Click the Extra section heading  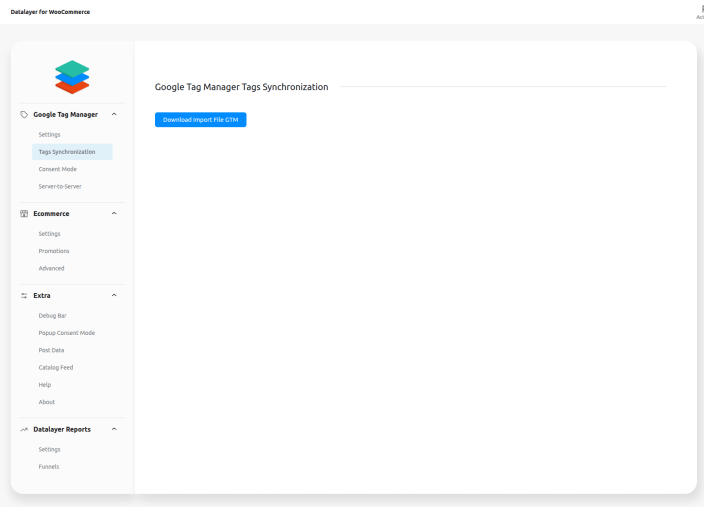point(42,295)
